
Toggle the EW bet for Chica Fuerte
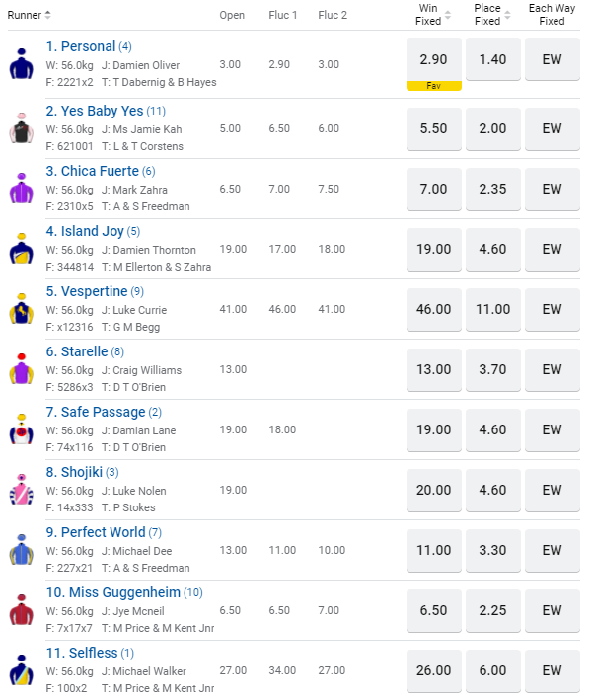tap(552, 189)
